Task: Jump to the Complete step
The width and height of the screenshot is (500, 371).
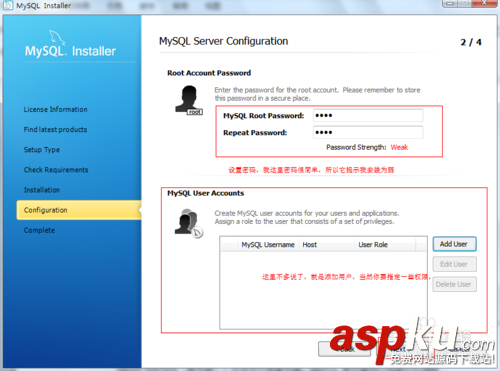Action: pos(39,230)
